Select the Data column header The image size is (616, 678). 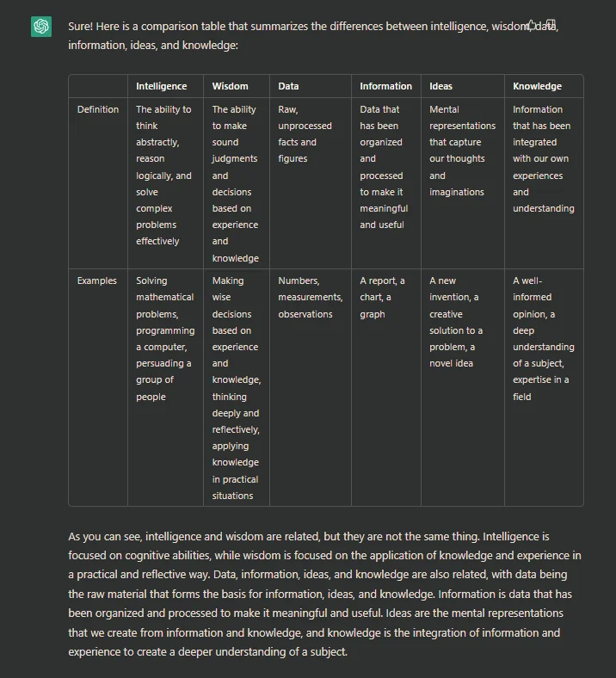click(288, 86)
